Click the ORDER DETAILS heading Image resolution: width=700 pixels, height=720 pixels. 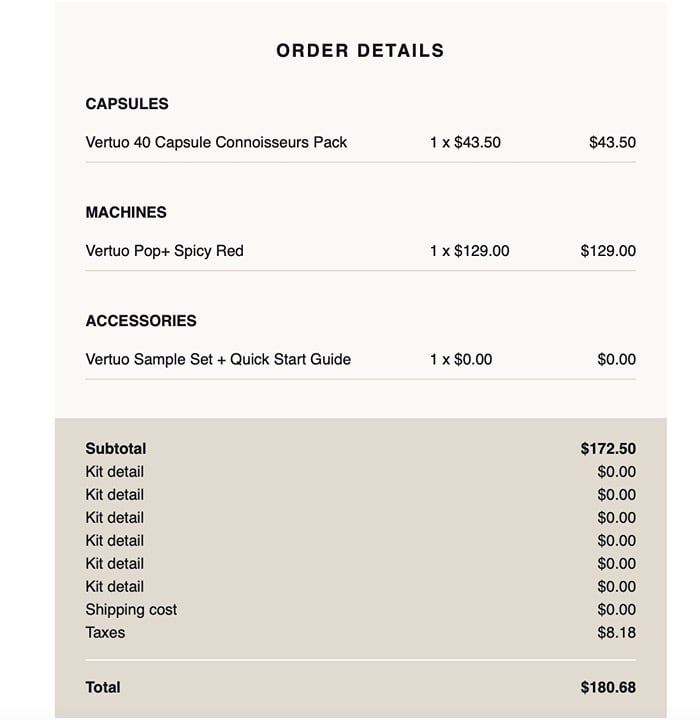click(x=360, y=51)
